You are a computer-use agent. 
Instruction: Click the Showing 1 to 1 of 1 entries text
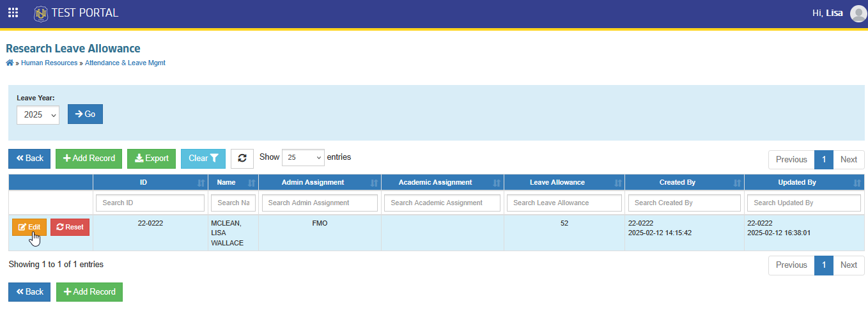click(56, 264)
